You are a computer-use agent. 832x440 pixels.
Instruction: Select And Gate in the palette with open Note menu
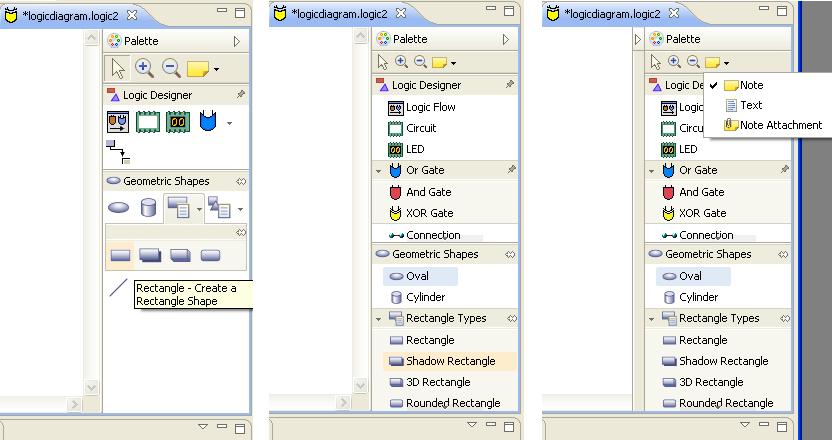pyautogui.click(x=694, y=192)
